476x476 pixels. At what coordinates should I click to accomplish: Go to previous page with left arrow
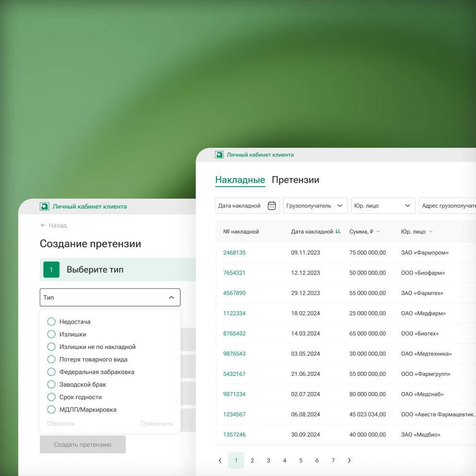(221, 460)
